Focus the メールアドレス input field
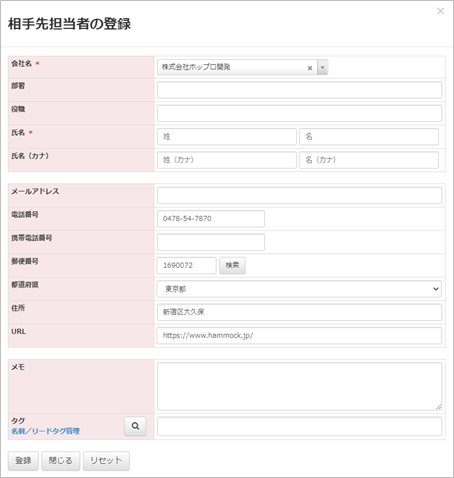The image size is (454, 478). (x=299, y=195)
